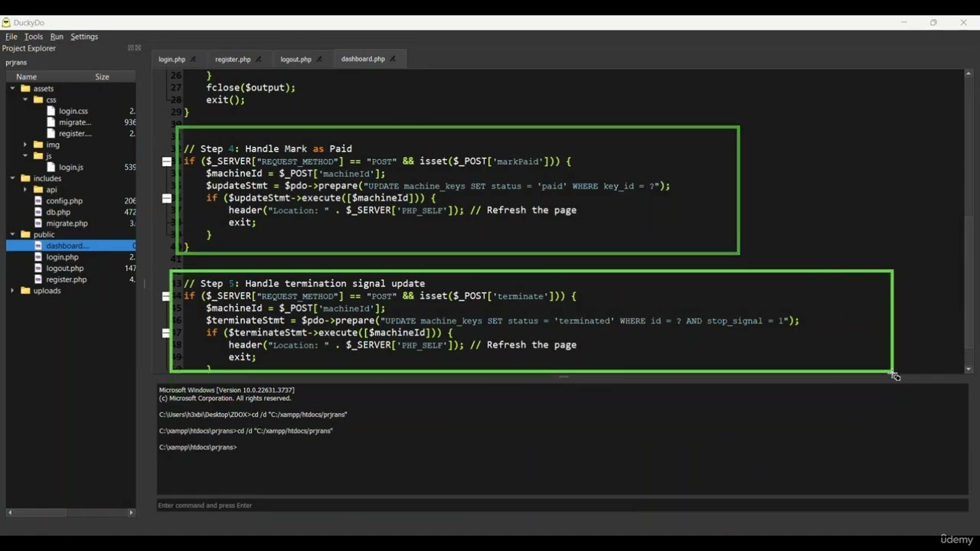This screenshot has height=551, width=980.
Task: Close the login.php editor tab
Action: pyautogui.click(x=193, y=59)
